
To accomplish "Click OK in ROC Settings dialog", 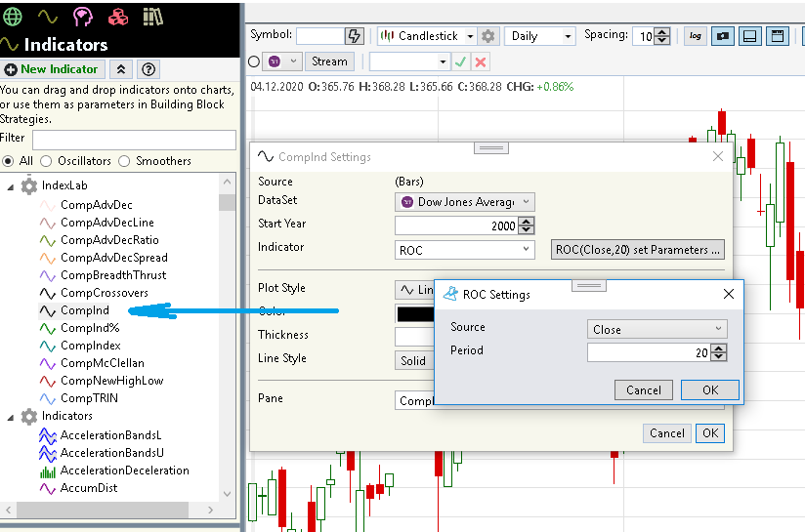I will [x=710, y=389].
